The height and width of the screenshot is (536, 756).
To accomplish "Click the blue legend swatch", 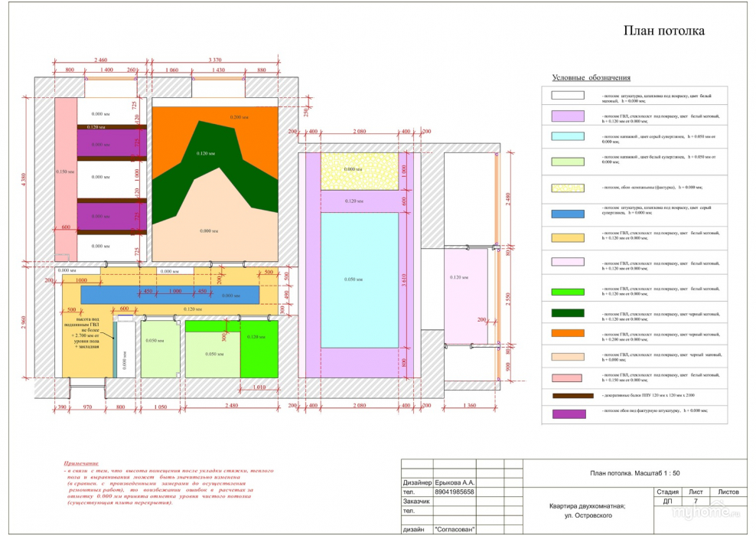I will (567, 214).
